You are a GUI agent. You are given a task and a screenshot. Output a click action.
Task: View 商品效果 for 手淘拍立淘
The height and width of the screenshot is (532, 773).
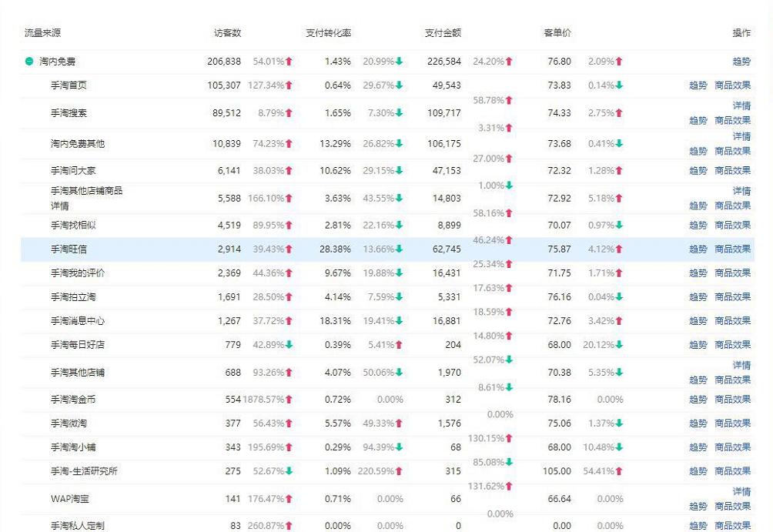tap(732, 296)
